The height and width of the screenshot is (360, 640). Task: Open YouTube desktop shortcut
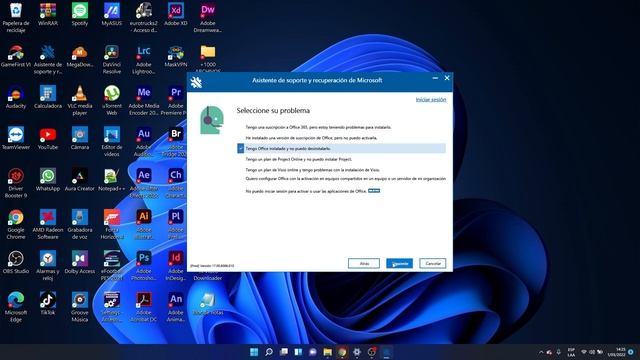pos(48,138)
